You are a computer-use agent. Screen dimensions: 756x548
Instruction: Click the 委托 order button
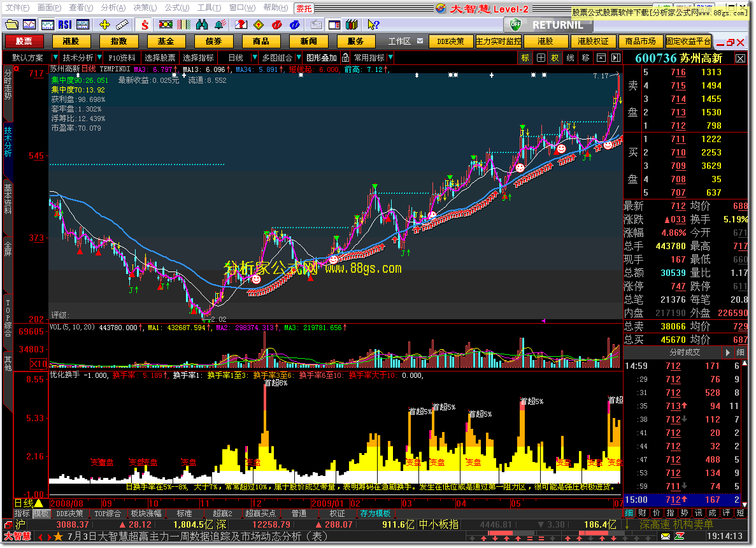click(x=304, y=8)
